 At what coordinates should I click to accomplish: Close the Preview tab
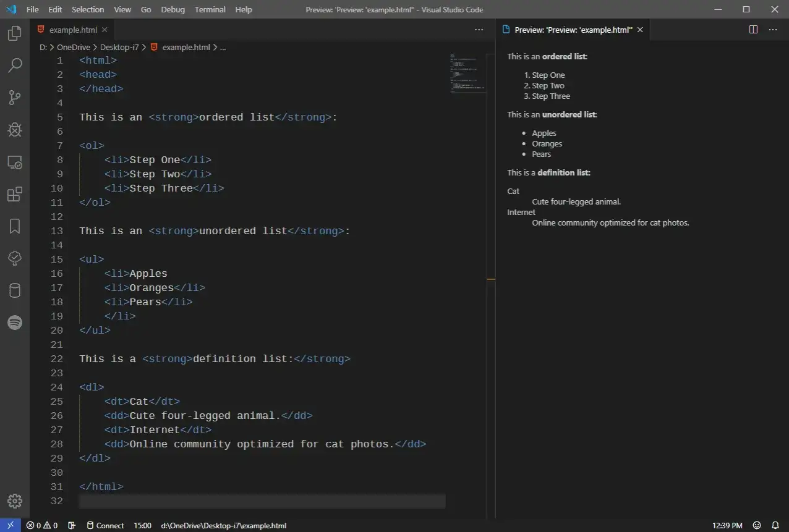click(640, 30)
